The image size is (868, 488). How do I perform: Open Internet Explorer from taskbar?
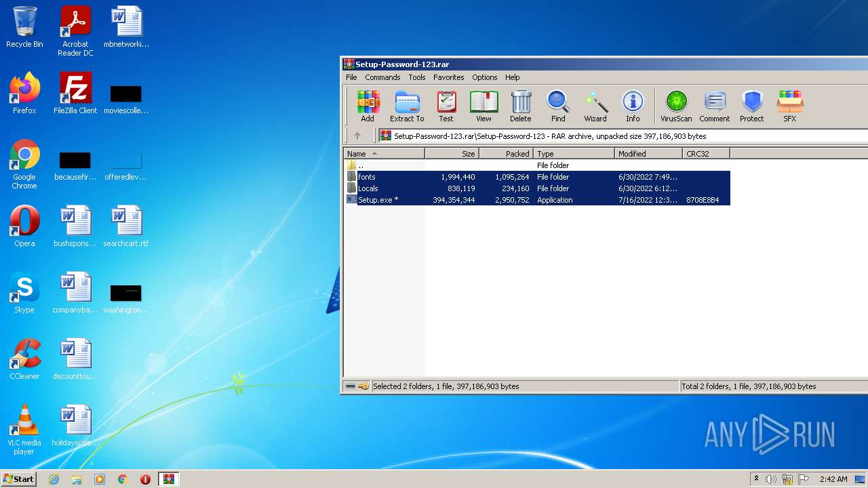pos(54,479)
